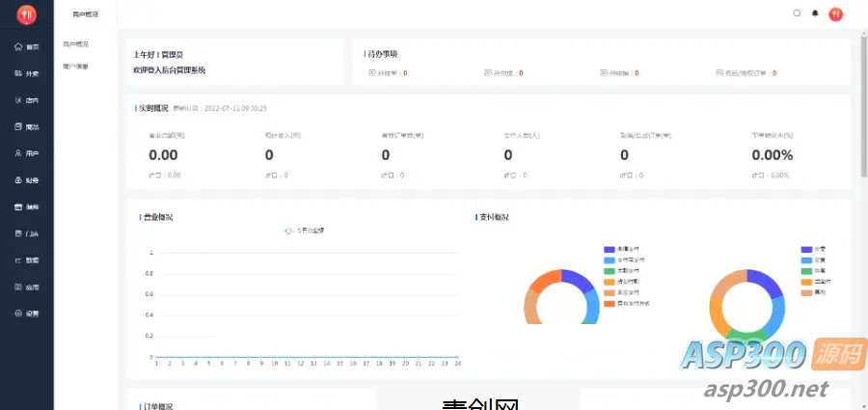Open the after-sales/refund orders to-do link
Viewport: 868px width, 410px height.
pos(746,73)
